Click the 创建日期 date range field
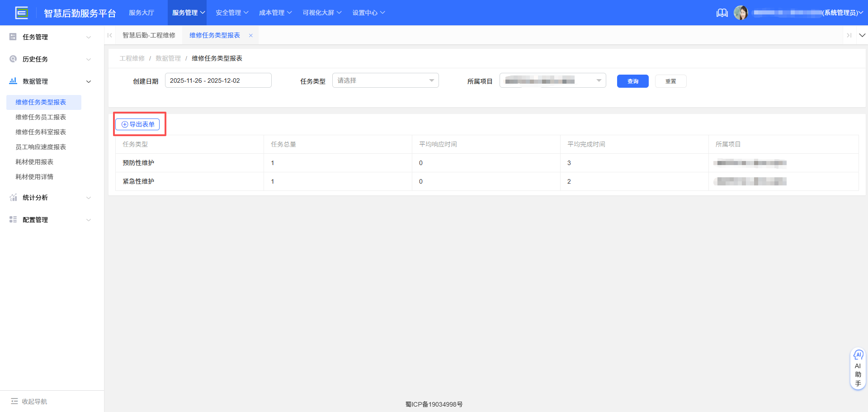Image resolution: width=868 pixels, height=412 pixels. (218, 80)
